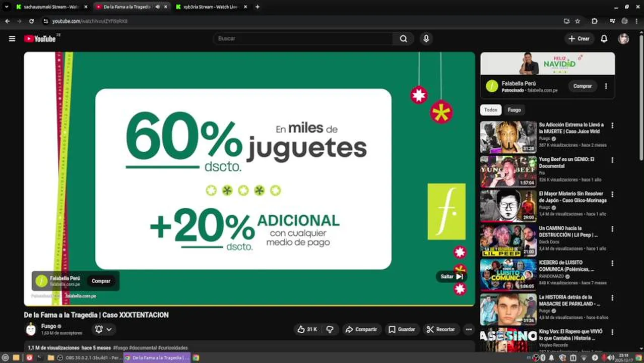Open options for Juice Wrld video

tap(612, 126)
